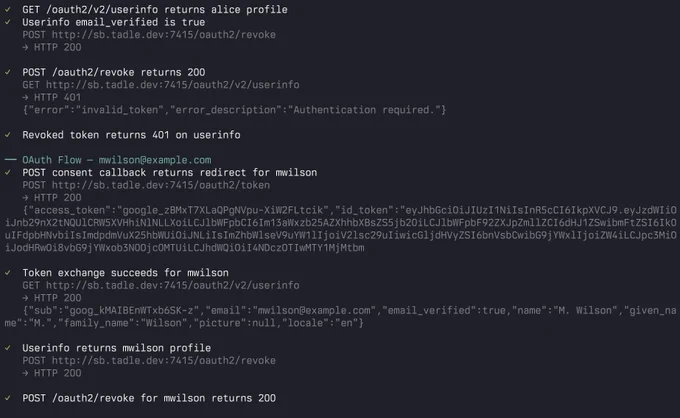Screen dimensions: 680x418
Task: Click the access_token JSON response text
Action: (x=341, y=229)
